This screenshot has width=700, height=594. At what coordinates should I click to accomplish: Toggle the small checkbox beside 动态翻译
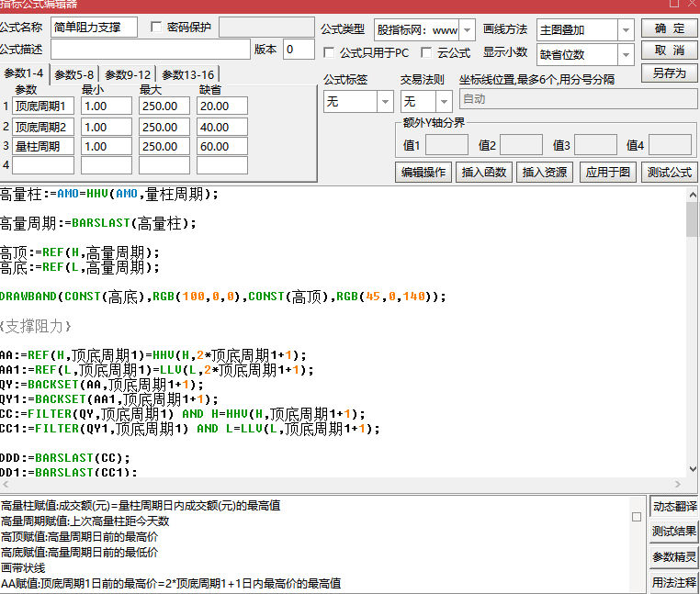pyautogui.click(x=637, y=516)
